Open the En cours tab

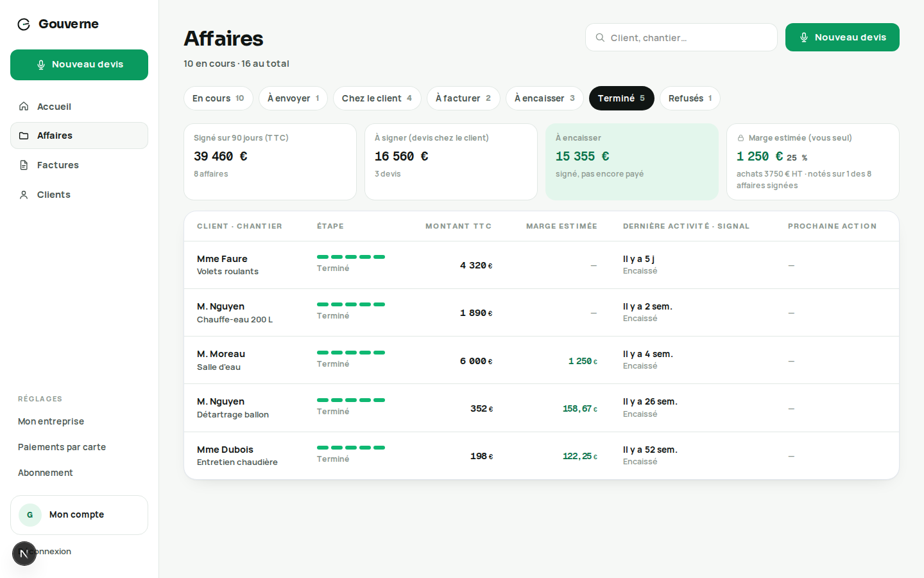click(218, 98)
